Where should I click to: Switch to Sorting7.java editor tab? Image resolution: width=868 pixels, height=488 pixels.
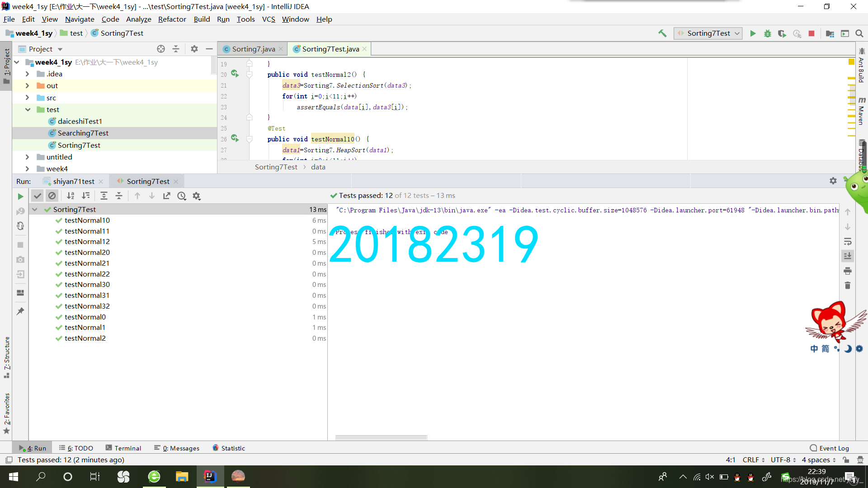253,49
